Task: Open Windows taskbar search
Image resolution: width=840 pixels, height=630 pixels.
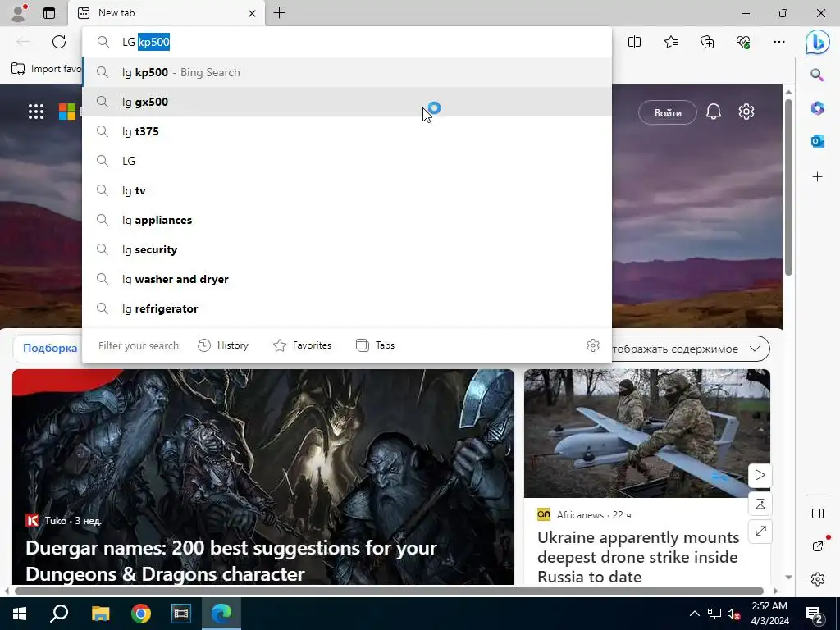Action: [x=59, y=614]
